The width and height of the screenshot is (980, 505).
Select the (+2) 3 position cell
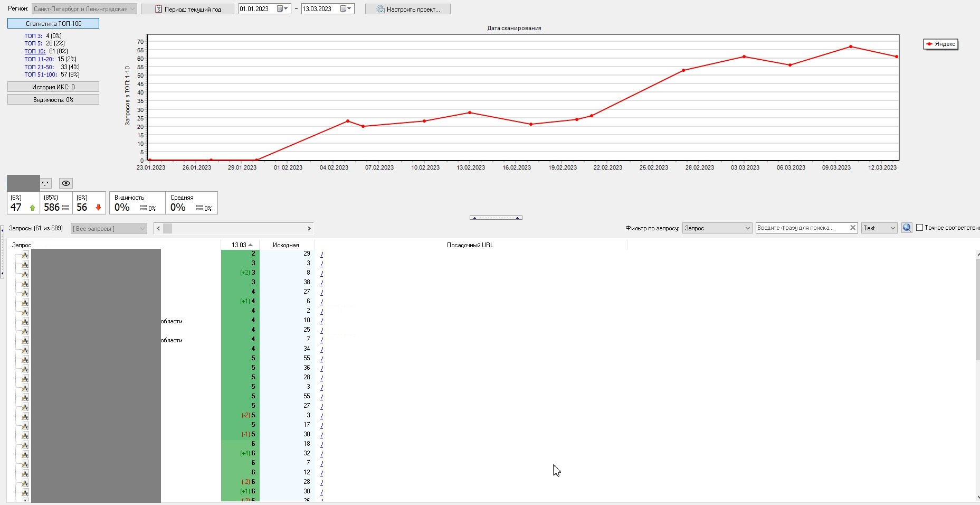coord(240,273)
